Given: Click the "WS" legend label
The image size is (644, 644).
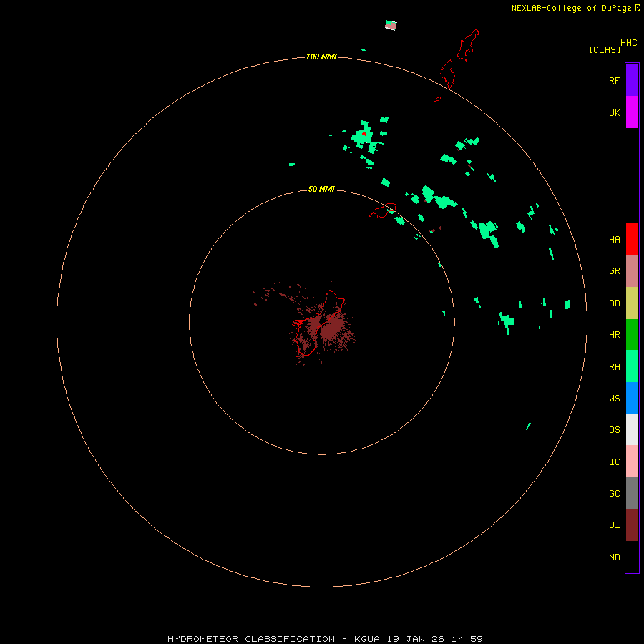Looking at the screenshot, I should (614, 399).
